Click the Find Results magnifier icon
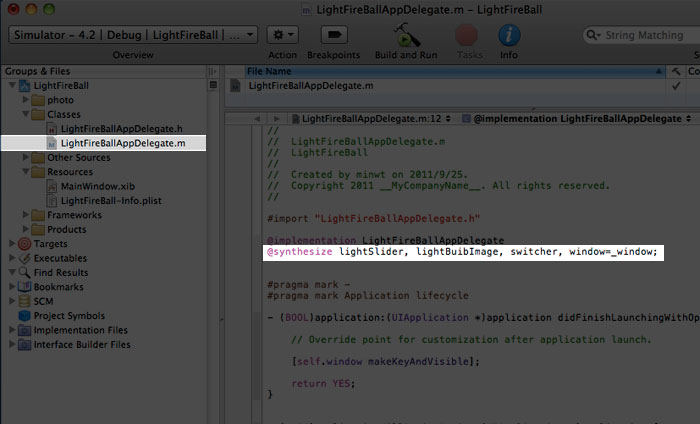This screenshot has width=700, height=424. tap(25, 272)
